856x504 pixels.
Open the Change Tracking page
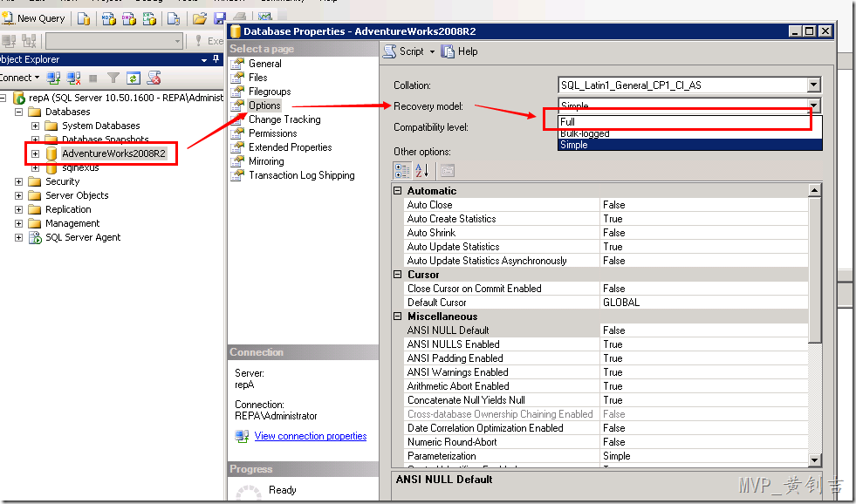click(x=284, y=119)
